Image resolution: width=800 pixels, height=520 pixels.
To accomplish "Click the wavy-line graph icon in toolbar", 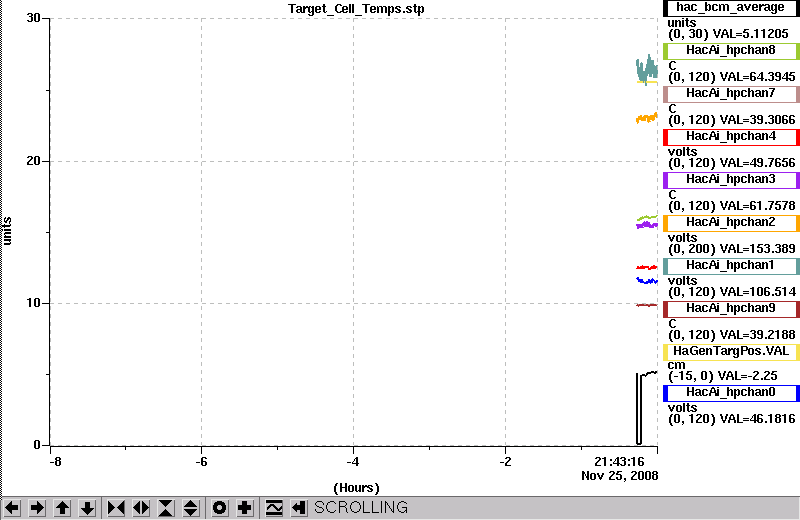I will pos(274,508).
